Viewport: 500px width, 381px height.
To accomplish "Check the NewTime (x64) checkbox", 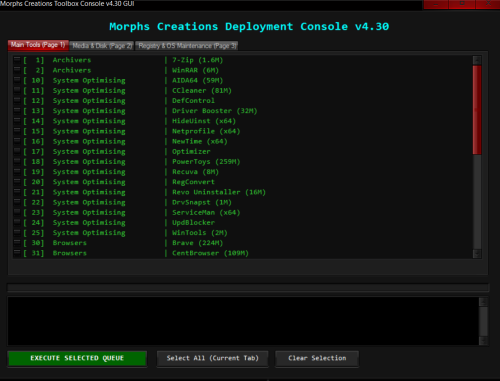I will pos(17,141).
